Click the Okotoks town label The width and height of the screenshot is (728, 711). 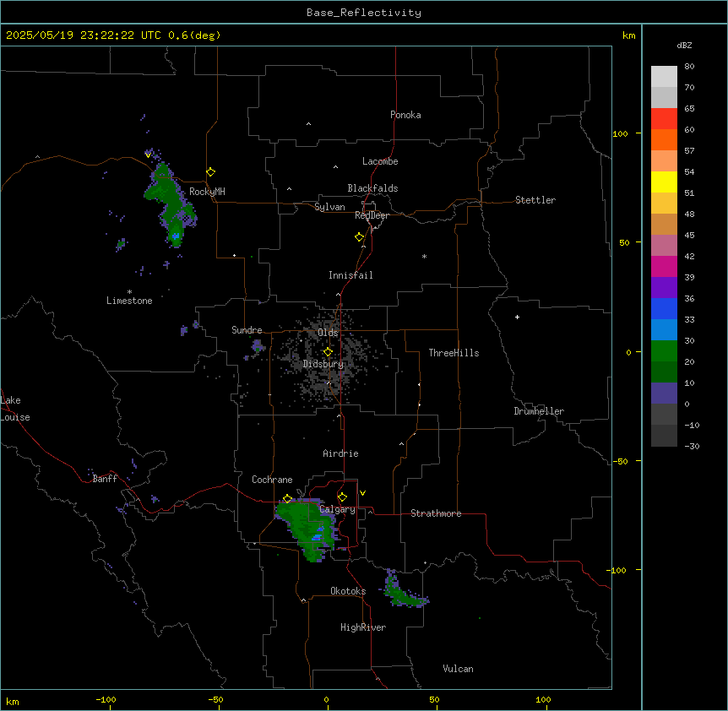tap(348, 591)
